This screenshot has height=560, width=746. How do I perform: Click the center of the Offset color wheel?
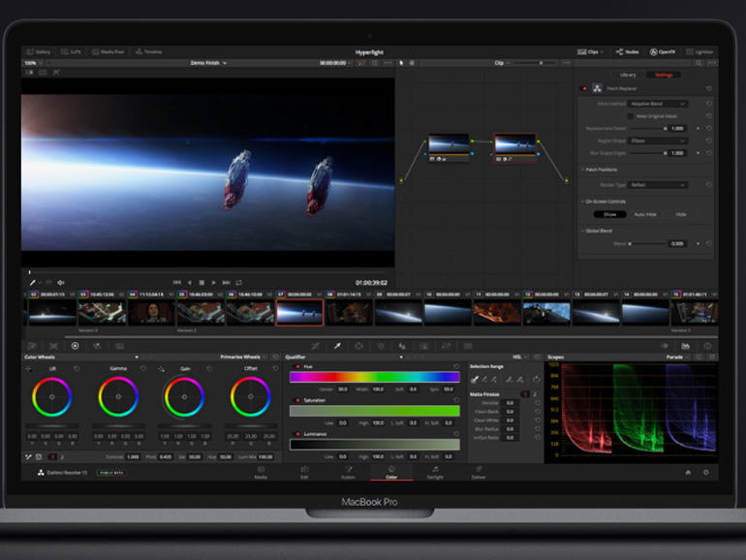tap(251, 397)
